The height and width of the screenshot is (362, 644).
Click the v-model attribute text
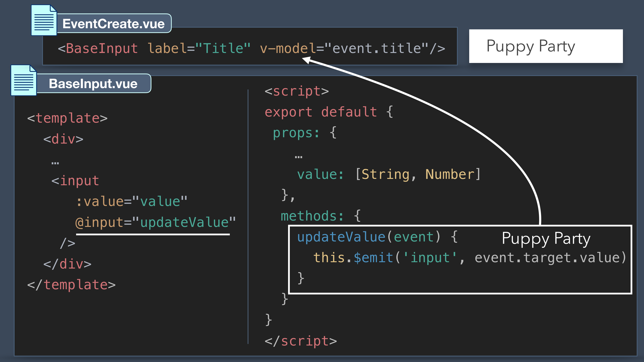pos(288,48)
